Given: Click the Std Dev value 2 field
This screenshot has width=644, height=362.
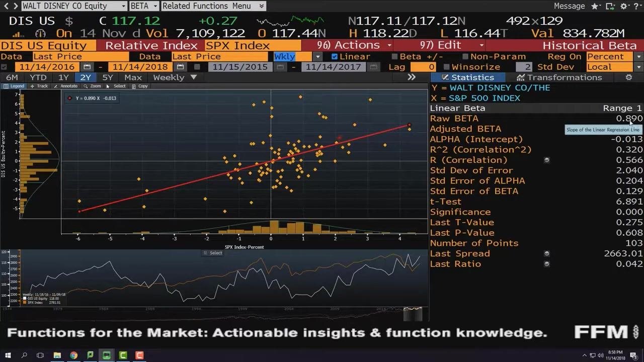Looking at the screenshot, I should pos(524,67).
